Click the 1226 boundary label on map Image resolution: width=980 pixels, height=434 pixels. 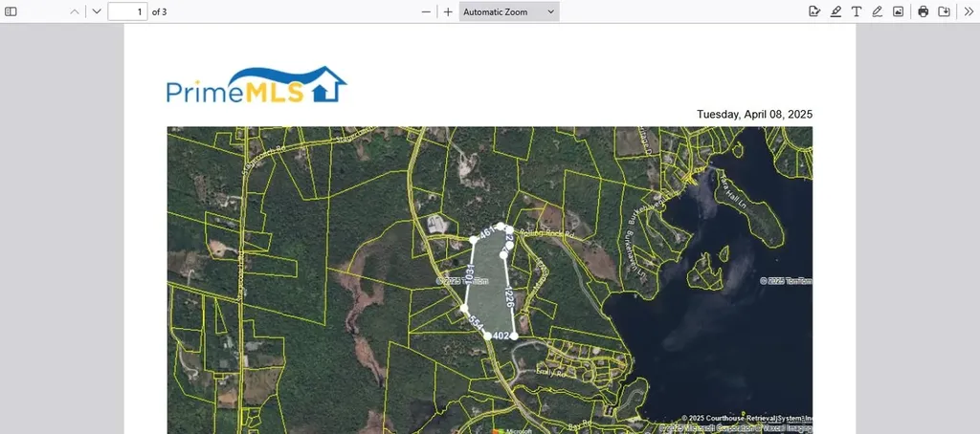[510, 297]
